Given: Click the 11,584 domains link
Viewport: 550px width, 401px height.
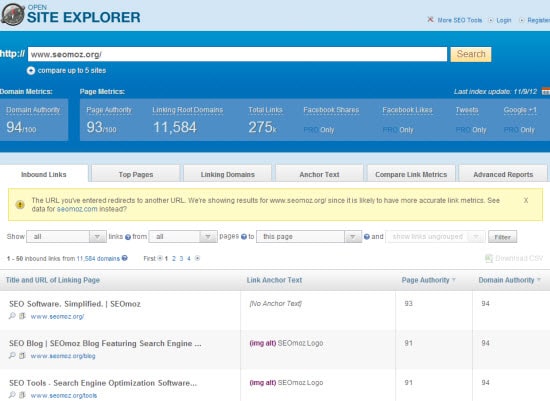Looking at the screenshot, I should tap(98, 259).
